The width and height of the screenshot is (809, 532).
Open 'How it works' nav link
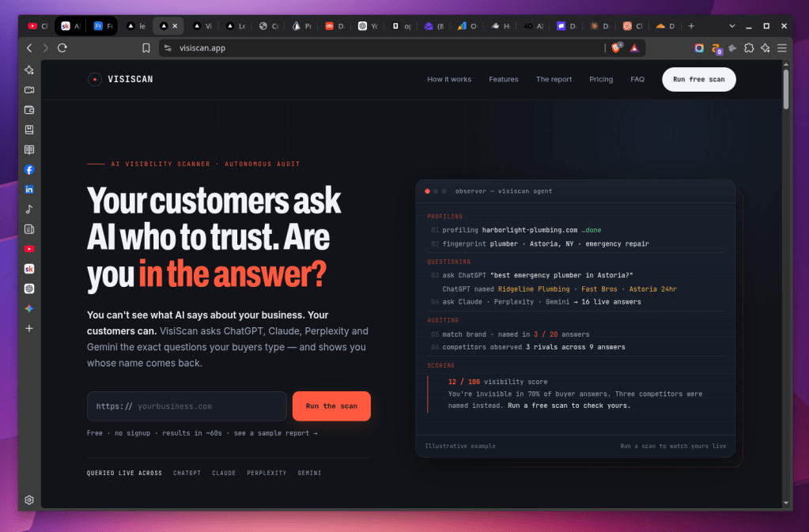coord(449,79)
